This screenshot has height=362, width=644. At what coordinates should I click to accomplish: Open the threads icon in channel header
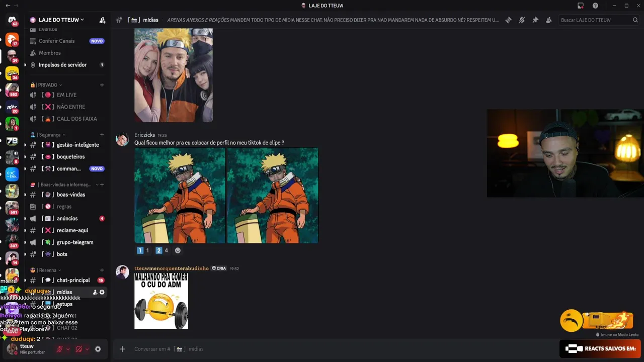508,20
